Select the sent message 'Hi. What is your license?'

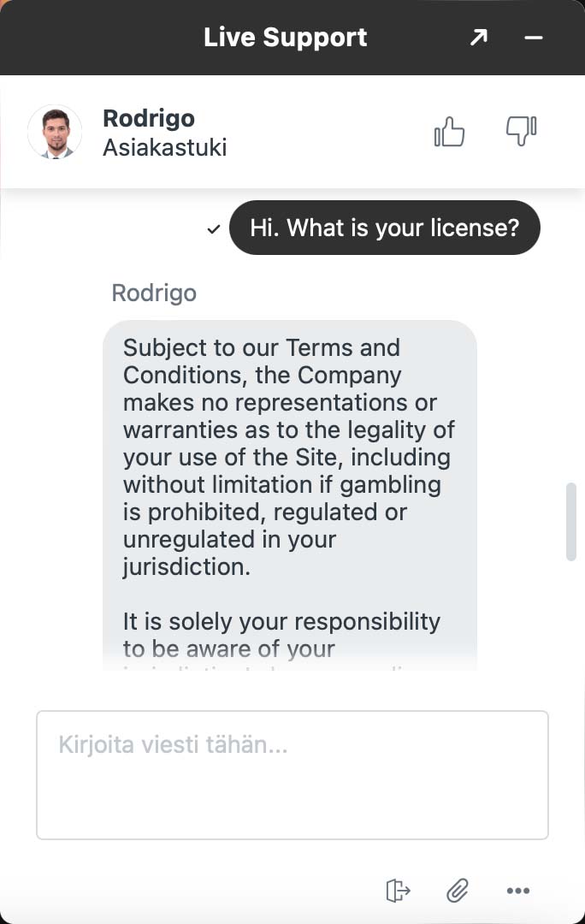tap(384, 228)
